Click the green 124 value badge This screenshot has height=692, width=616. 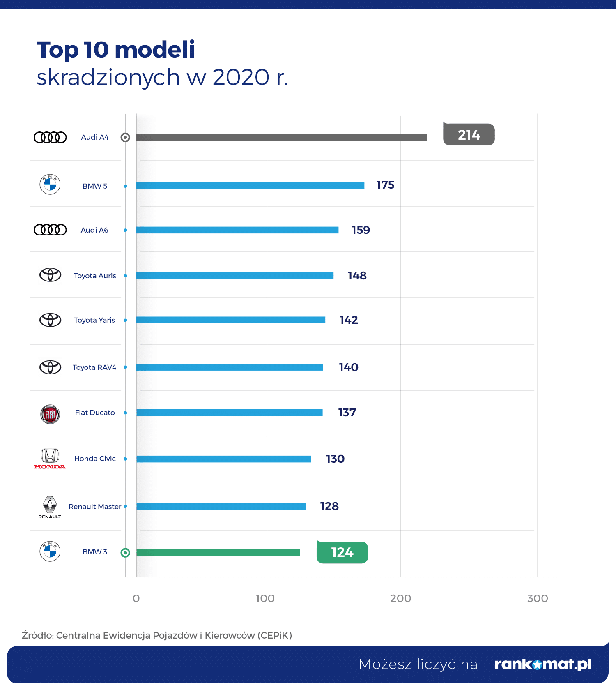pos(342,553)
